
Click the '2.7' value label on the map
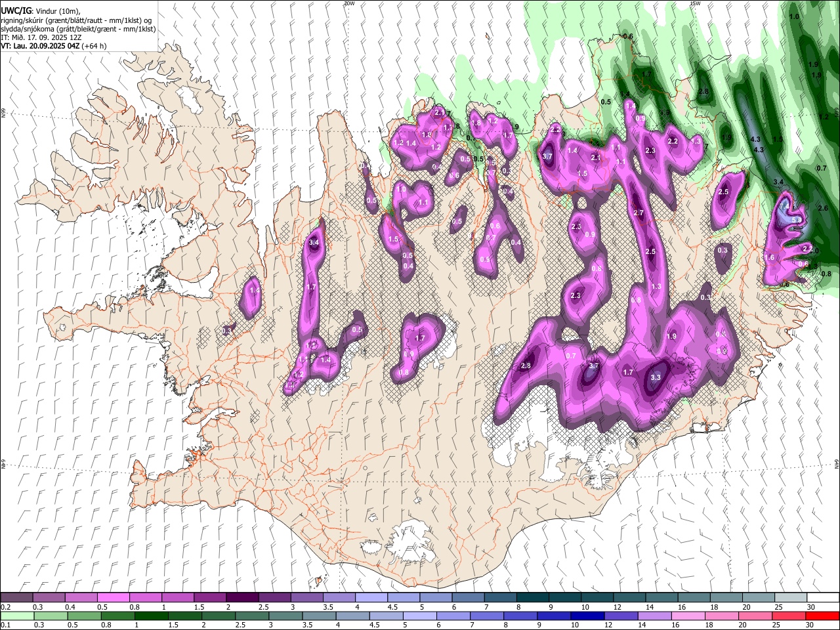pyautogui.click(x=639, y=213)
